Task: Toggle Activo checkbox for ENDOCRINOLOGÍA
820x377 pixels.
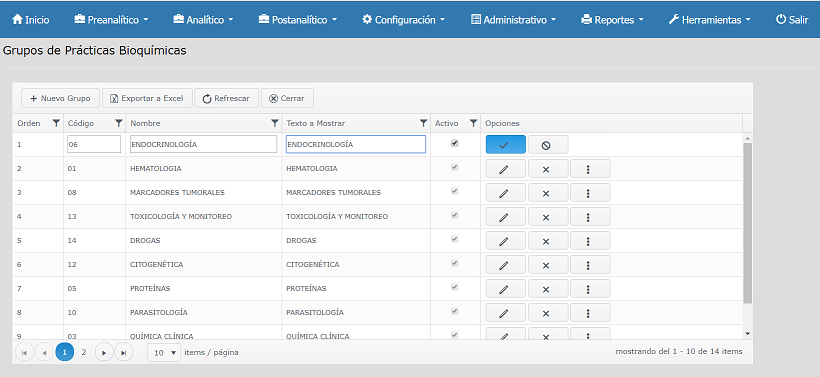Action: (x=454, y=143)
